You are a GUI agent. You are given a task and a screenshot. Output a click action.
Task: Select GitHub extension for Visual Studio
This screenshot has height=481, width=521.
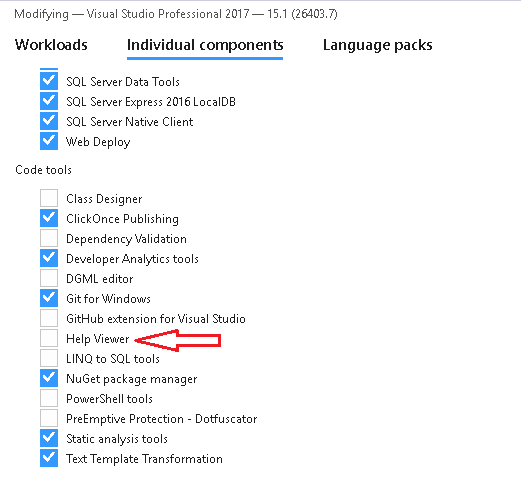(x=49, y=318)
